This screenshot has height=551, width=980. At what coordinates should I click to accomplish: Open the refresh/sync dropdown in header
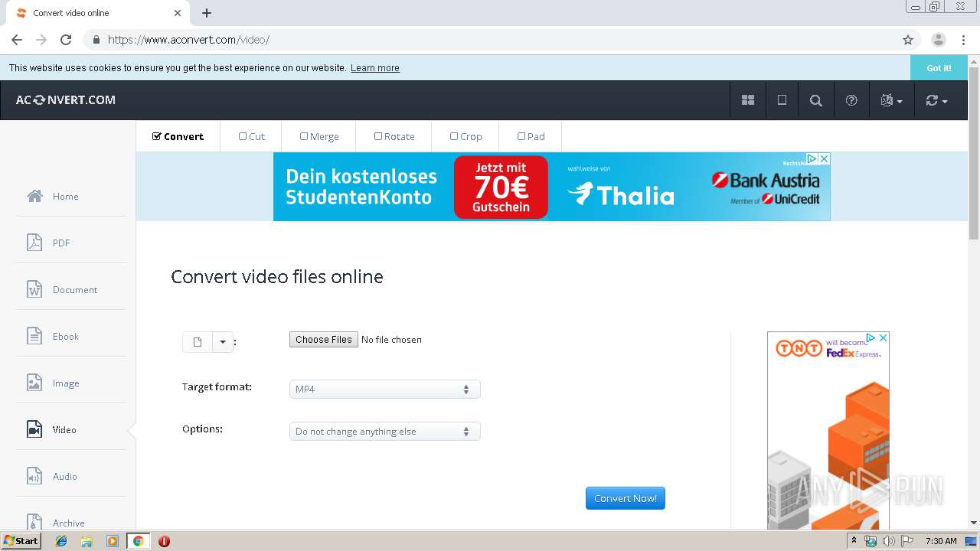(x=936, y=100)
